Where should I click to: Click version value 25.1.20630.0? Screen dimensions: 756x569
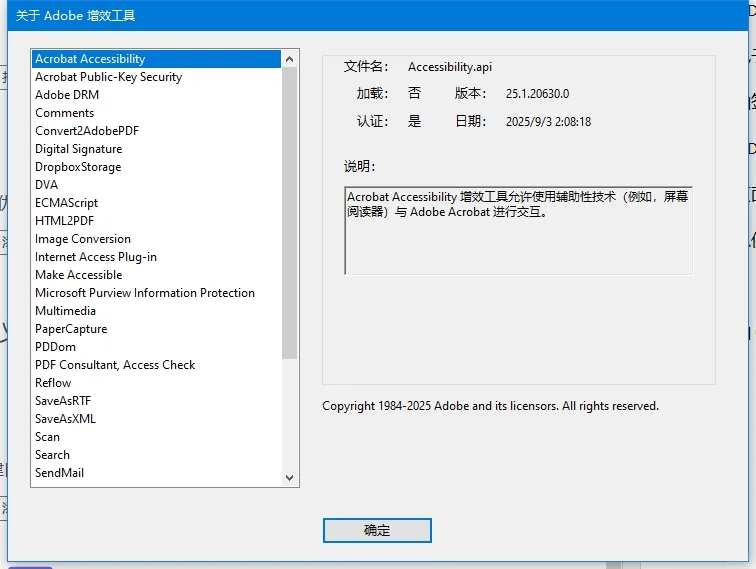tap(537, 94)
